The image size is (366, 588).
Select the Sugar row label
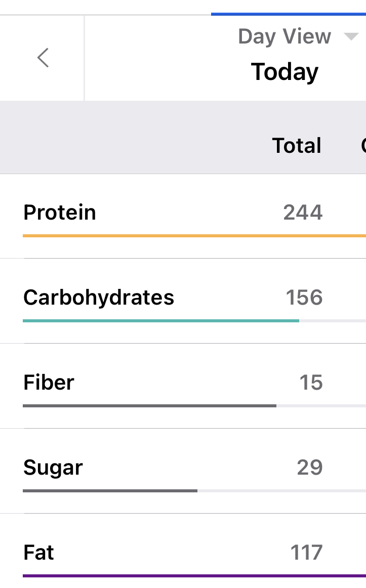53,467
